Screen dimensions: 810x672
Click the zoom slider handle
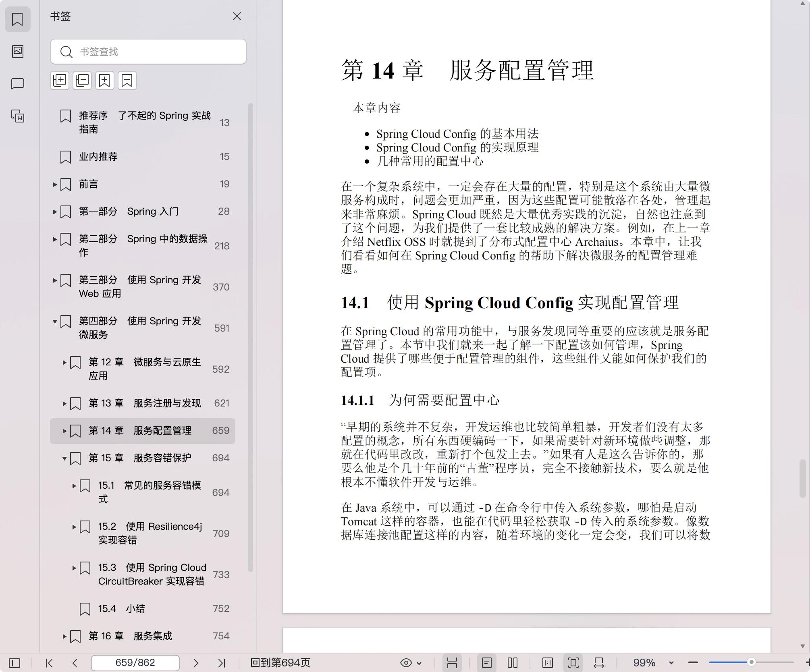(751, 662)
